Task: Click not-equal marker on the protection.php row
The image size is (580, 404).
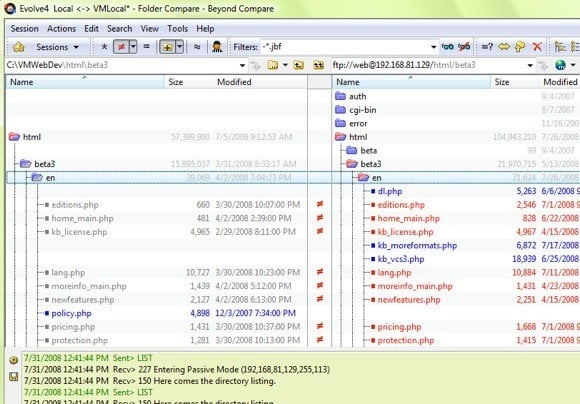Action: coord(320,340)
